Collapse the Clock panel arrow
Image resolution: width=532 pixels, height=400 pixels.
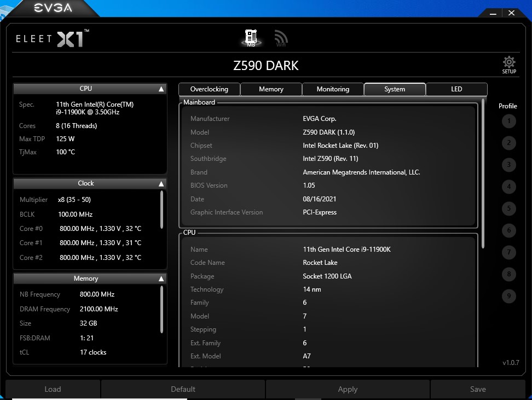click(161, 183)
